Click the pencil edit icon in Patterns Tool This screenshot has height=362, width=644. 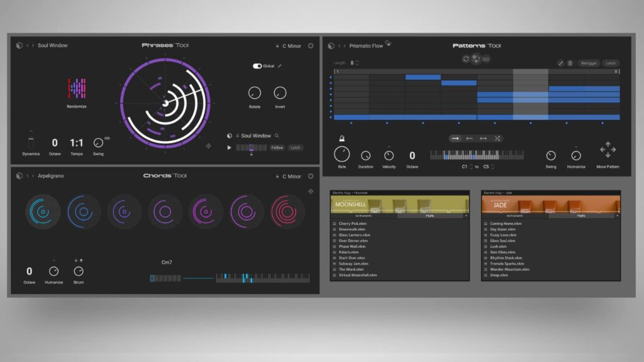562,63
